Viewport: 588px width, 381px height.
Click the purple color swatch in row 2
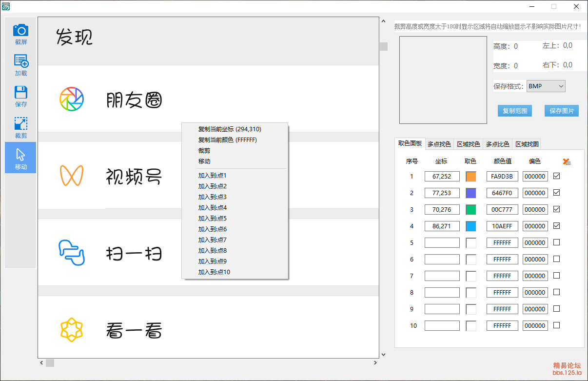(471, 193)
